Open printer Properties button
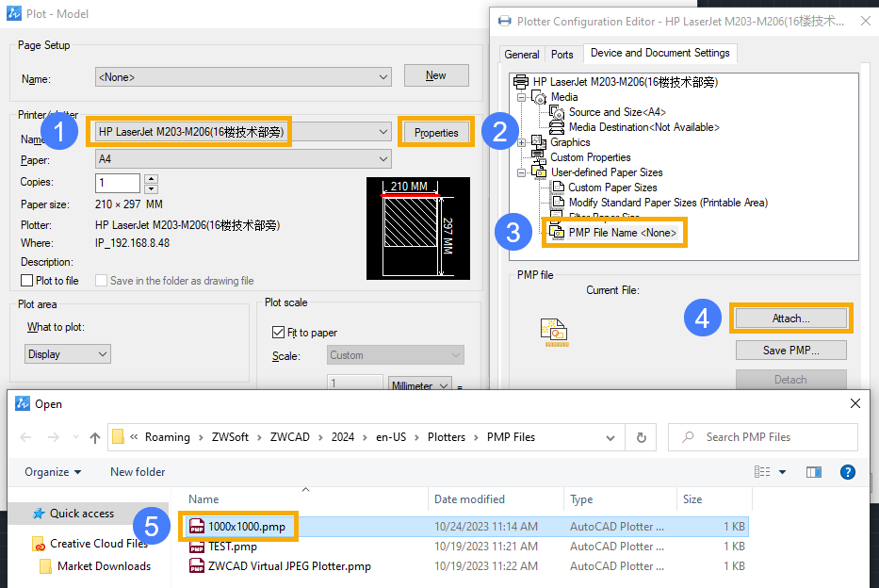This screenshot has height=588, width=879. (436, 133)
